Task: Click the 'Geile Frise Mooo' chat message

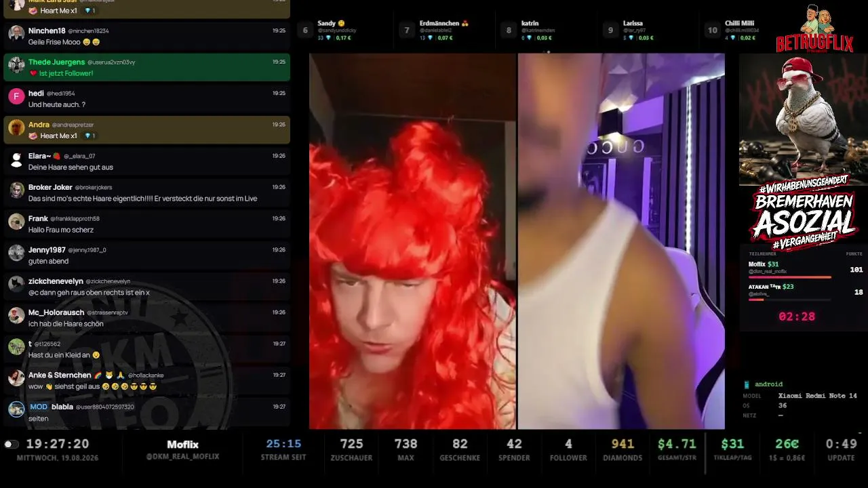Action: click(x=64, y=42)
